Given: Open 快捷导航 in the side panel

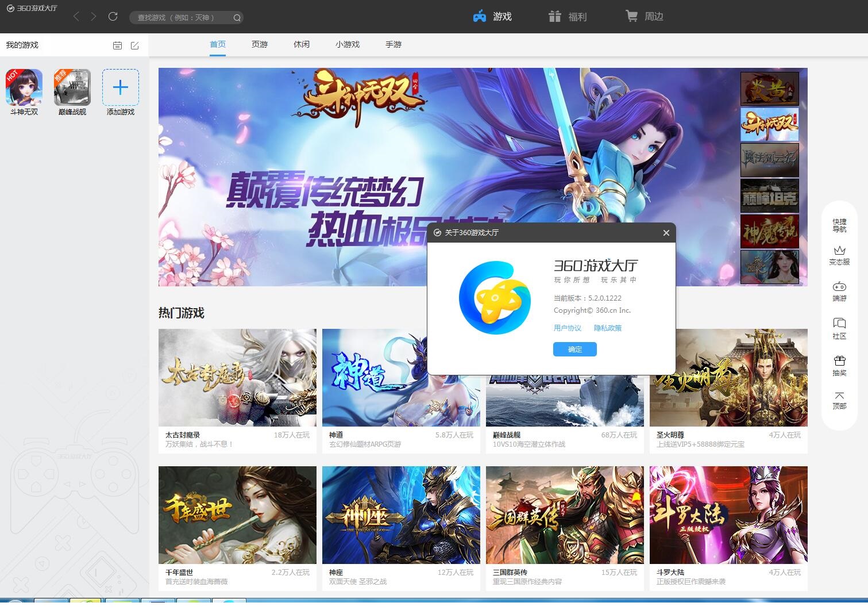Looking at the screenshot, I should point(839,225).
